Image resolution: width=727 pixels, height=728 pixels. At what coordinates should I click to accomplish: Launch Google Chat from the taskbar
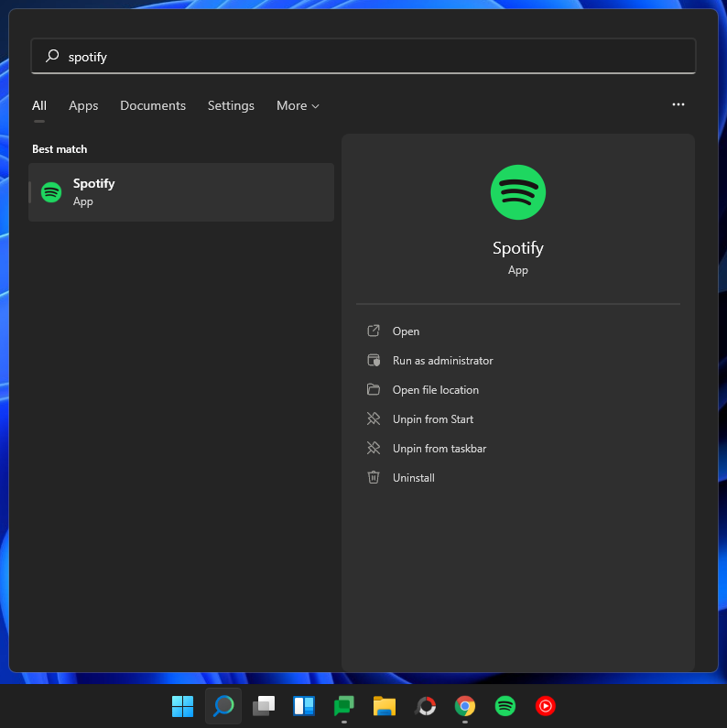tap(344, 706)
